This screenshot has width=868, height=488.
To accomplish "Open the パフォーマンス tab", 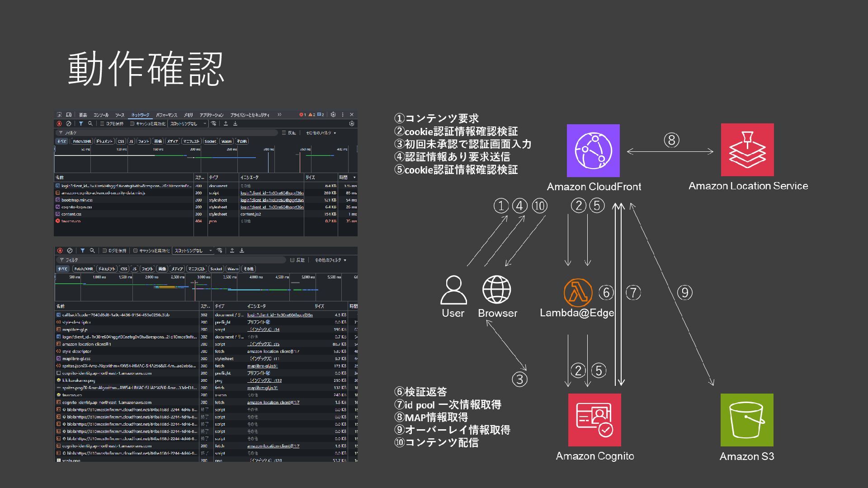I will click(166, 115).
